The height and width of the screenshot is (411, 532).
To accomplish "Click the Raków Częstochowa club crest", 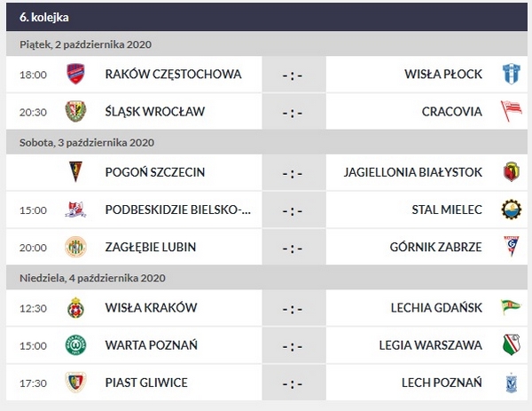I will 74,74.
